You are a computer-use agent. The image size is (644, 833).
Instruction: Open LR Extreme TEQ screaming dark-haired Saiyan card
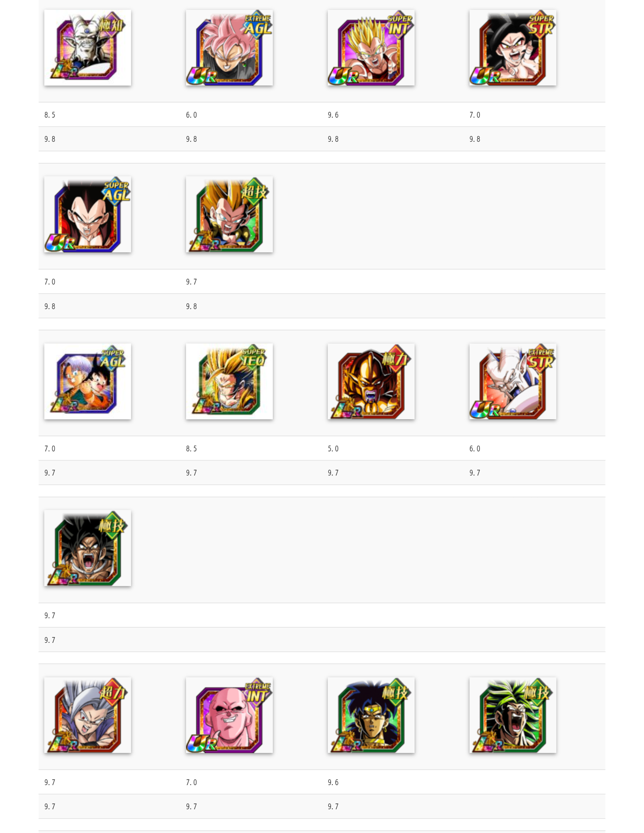(88, 548)
